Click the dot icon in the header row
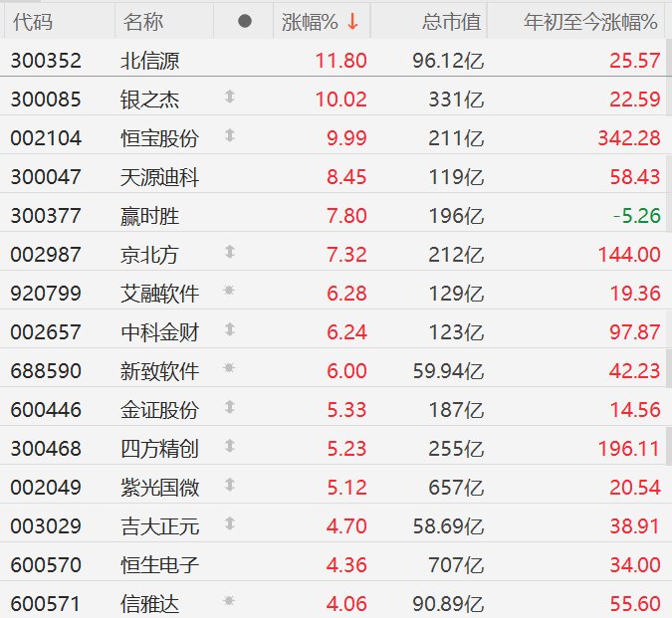Viewport: 672px width, 618px height. point(244,21)
